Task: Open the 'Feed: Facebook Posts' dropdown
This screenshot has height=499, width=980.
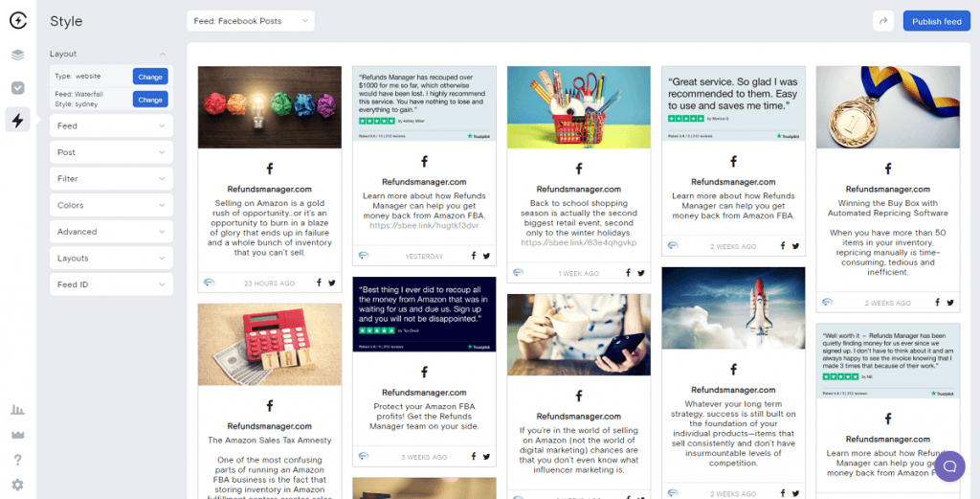Action: tap(251, 21)
